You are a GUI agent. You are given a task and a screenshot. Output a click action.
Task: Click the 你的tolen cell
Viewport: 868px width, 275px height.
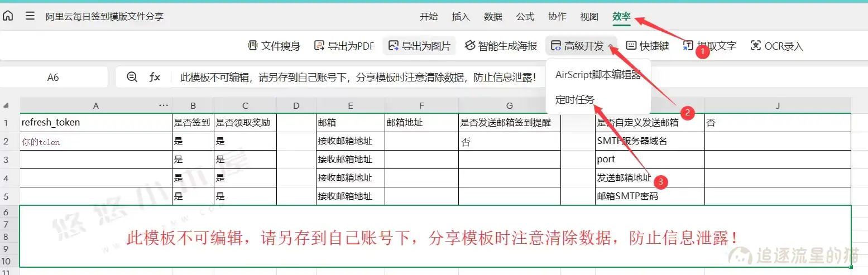96,141
